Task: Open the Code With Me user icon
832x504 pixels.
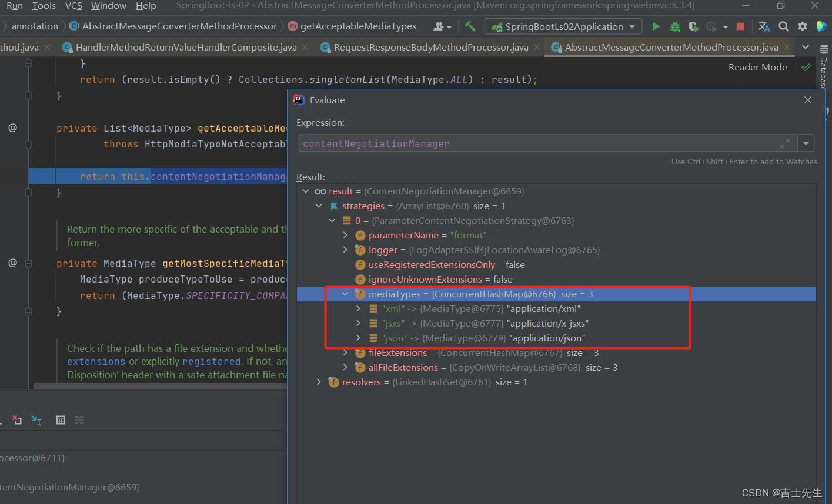Action: (439, 26)
